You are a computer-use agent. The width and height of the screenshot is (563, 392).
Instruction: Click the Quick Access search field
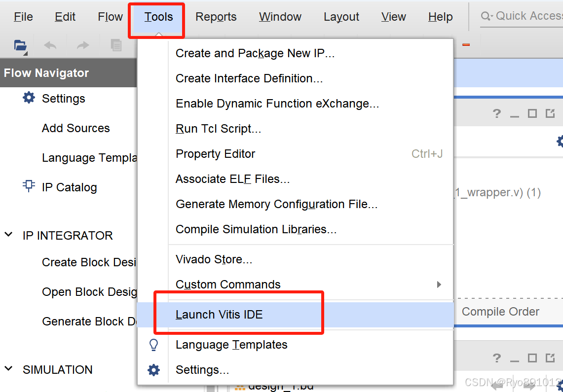click(522, 16)
